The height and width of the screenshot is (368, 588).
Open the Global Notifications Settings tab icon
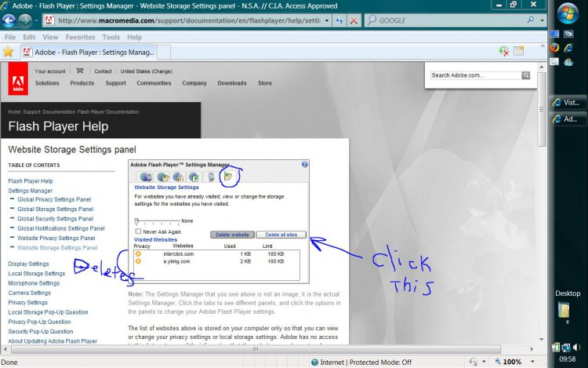click(x=194, y=177)
